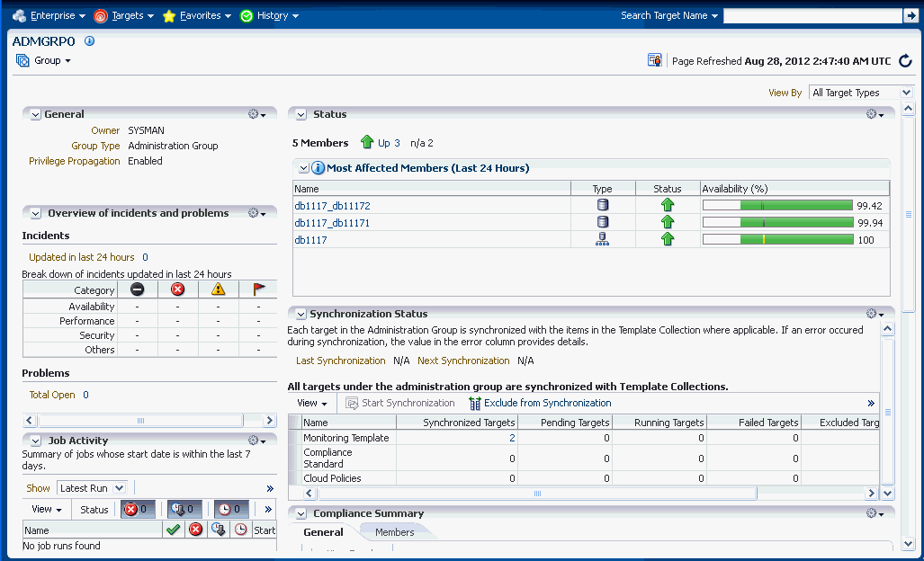Click availability bar for db1117_db11172

coord(778,206)
